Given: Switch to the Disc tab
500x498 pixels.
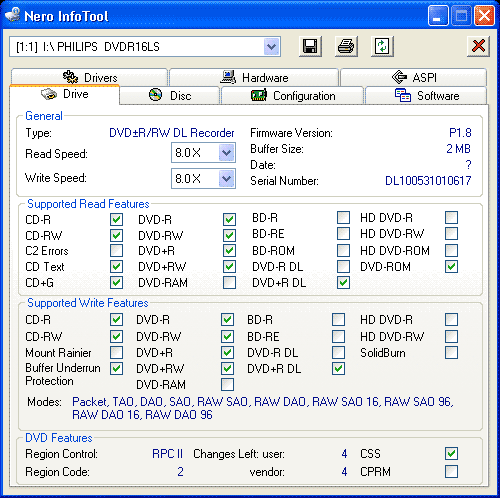Looking at the screenshot, I should 169,96.
